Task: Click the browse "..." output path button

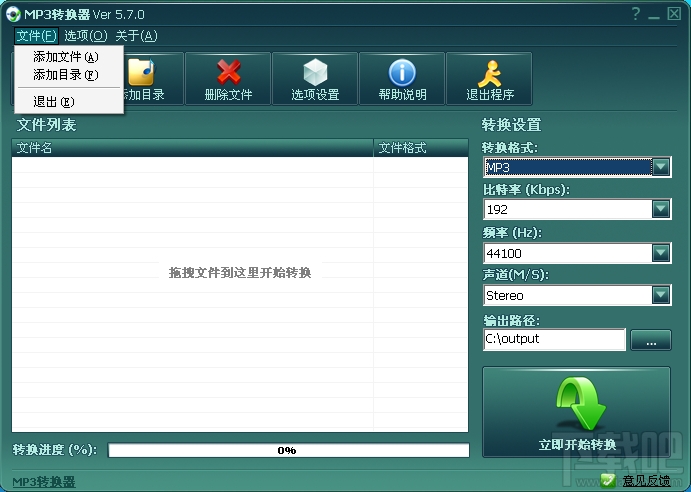Action: click(x=651, y=340)
